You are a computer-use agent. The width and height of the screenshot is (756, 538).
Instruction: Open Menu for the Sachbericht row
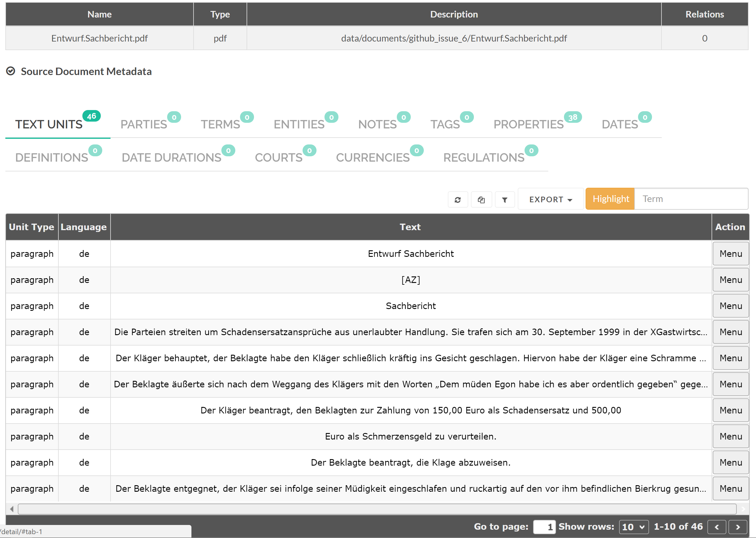731,306
